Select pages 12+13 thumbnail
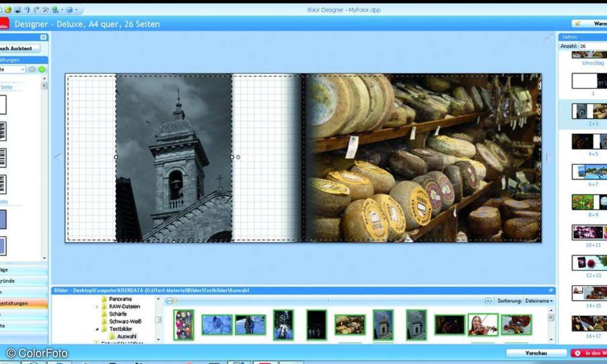 (x=589, y=263)
